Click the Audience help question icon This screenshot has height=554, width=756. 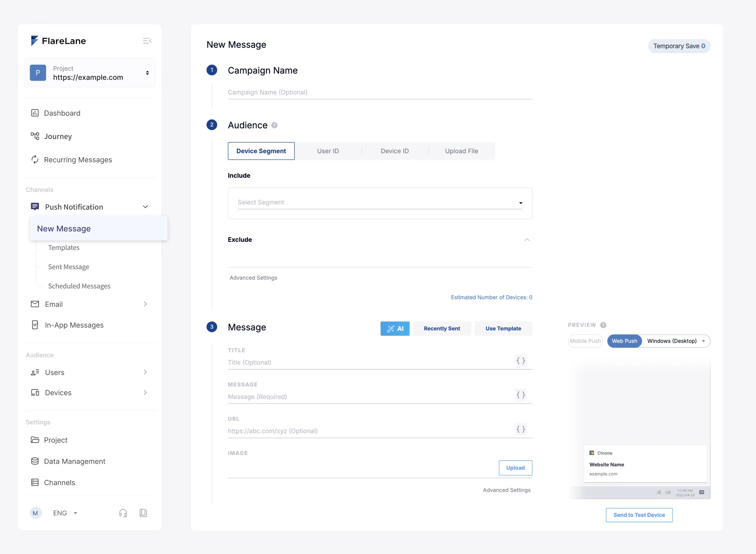(274, 125)
